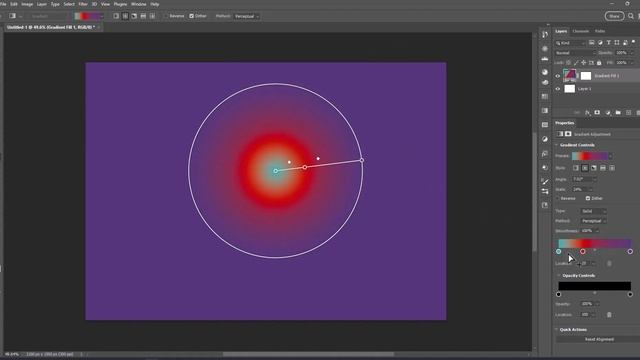The width and height of the screenshot is (640, 360).
Task: Filter layers by pixel layers icon
Action: [x=591, y=42]
